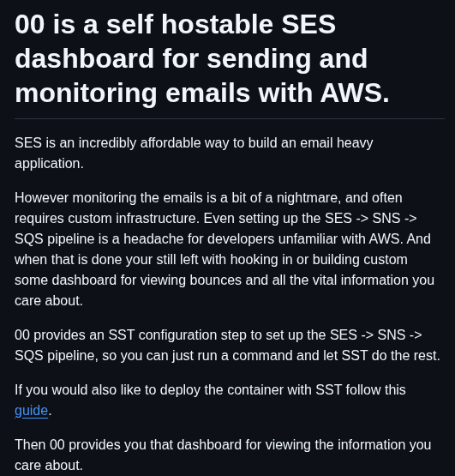Viewport: 455px width, 476px height.
Task: Click the word 'AWS.' in the heading
Action: [x=355, y=93]
